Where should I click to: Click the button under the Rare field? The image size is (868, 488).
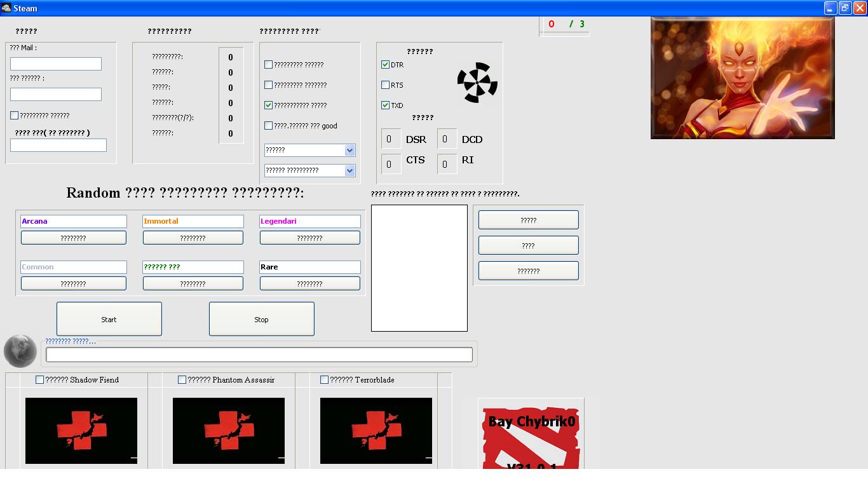click(x=310, y=283)
